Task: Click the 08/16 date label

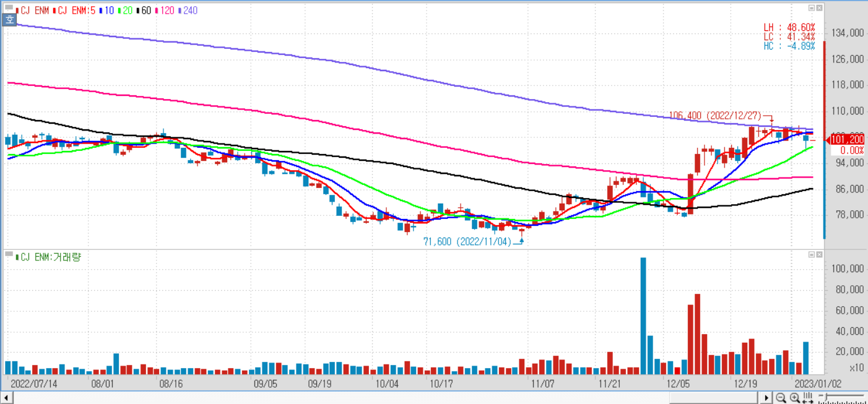Action: click(170, 384)
